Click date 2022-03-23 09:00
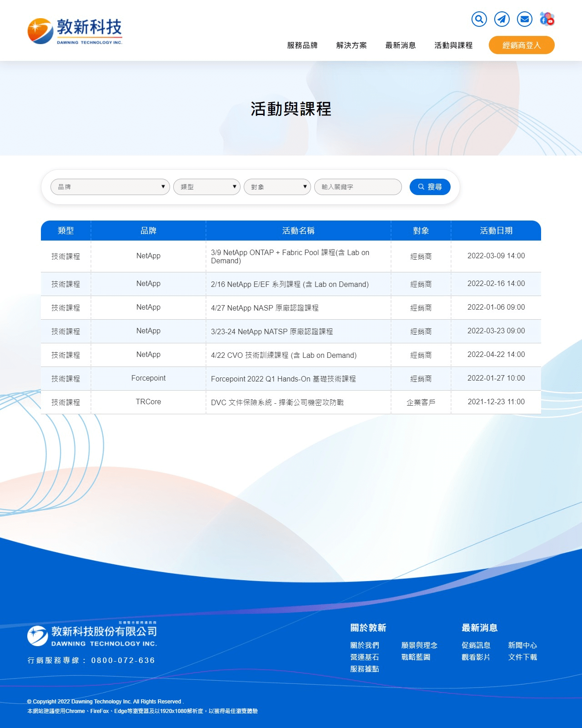This screenshot has height=728, width=582. [x=496, y=331]
